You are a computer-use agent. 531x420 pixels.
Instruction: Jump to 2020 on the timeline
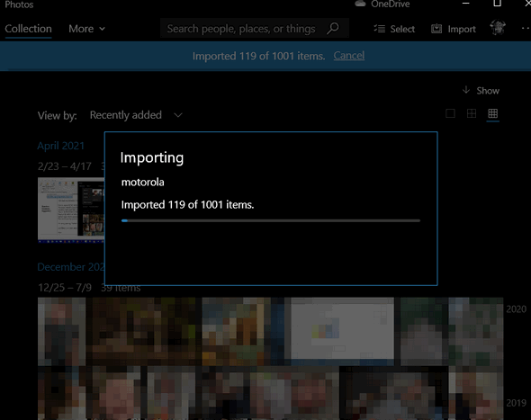[516, 309]
